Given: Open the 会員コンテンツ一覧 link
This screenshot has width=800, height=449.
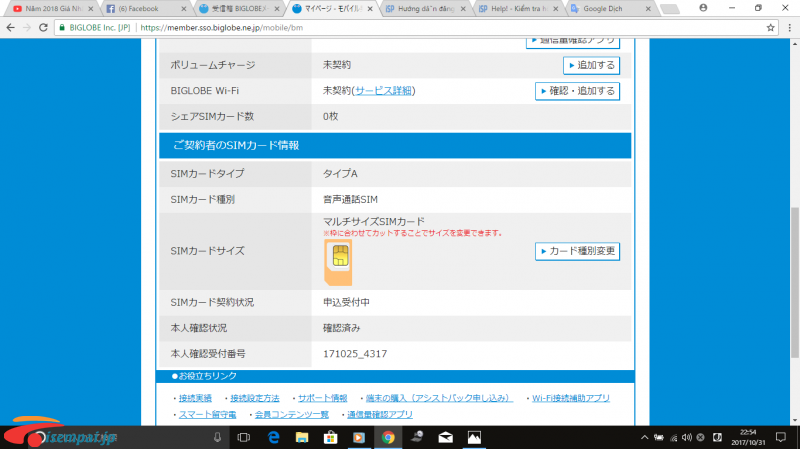Looking at the screenshot, I should pos(292,414).
